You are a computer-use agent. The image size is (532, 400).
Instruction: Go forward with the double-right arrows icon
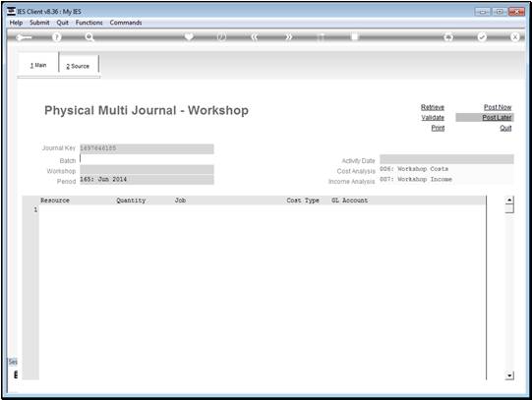(288, 37)
